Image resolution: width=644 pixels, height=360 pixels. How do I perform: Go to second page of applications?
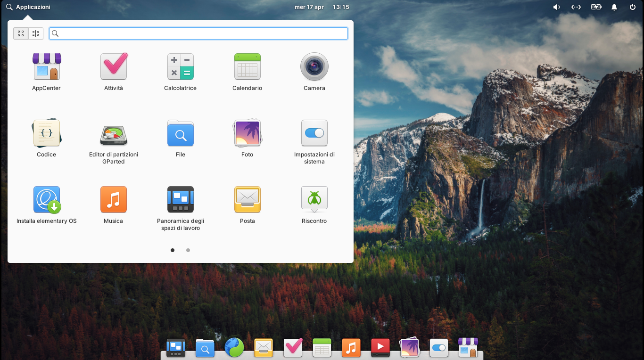[188, 250]
